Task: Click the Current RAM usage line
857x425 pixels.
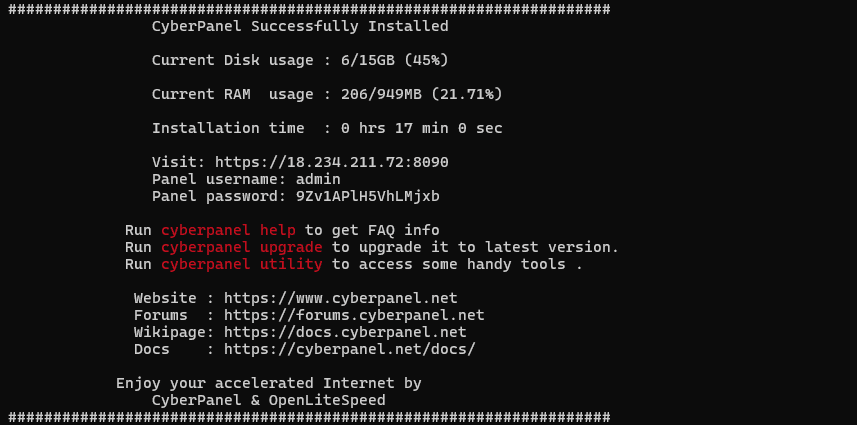Action: [326, 94]
